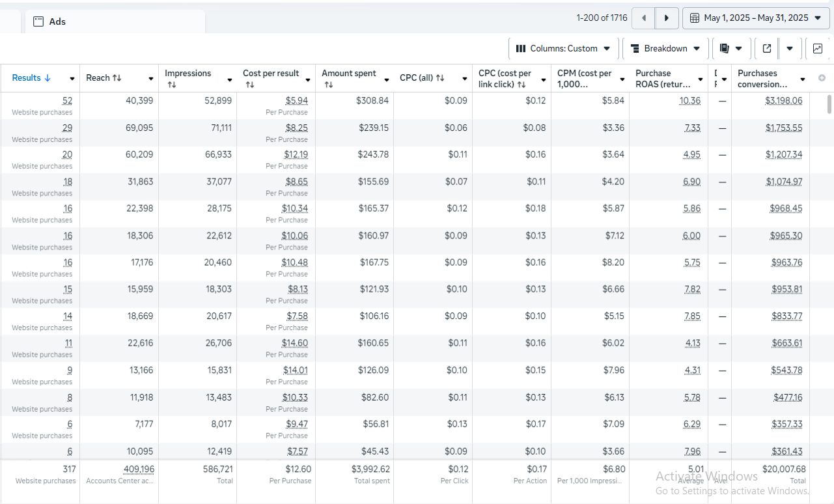
Task: Go to next page of ads
Action: [667, 18]
